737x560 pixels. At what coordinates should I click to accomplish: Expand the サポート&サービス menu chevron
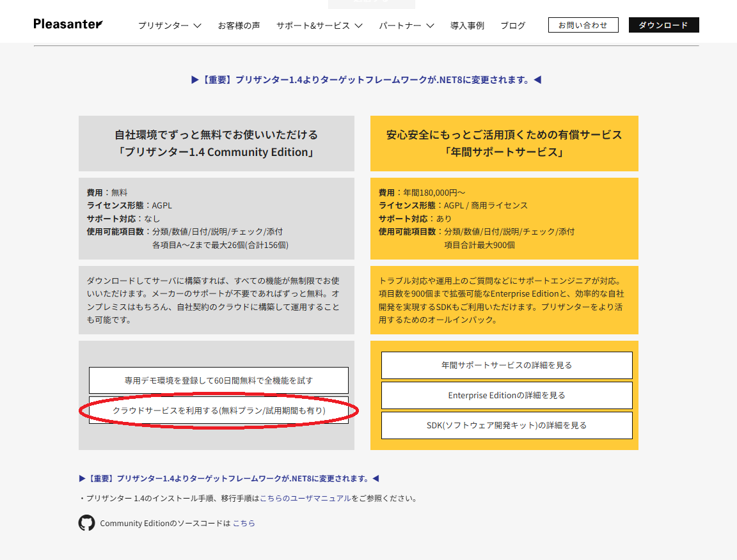(x=359, y=26)
